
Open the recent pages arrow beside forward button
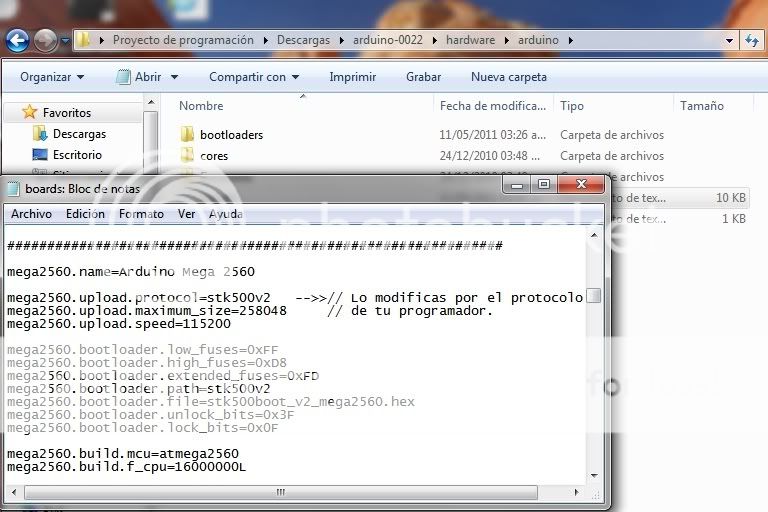pos(65,41)
